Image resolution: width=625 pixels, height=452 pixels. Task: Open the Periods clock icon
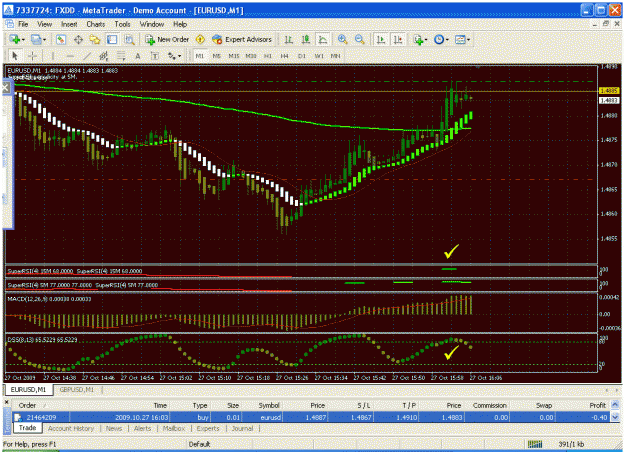[x=439, y=39]
